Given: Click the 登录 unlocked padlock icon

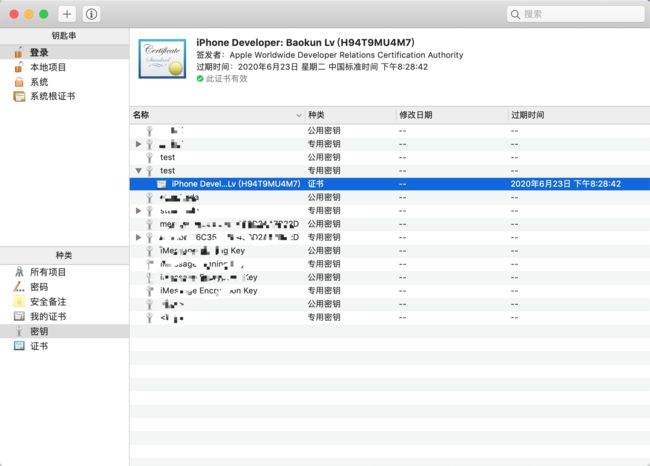Looking at the screenshot, I should click(x=19, y=52).
